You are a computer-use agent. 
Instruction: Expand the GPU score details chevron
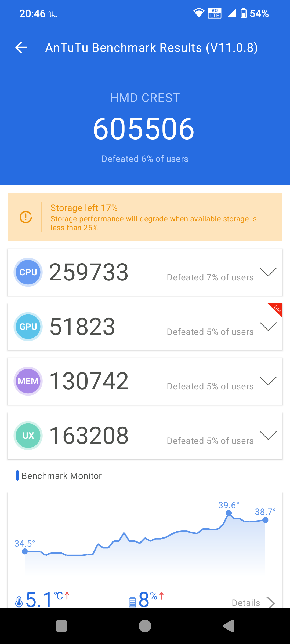[268, 327]
